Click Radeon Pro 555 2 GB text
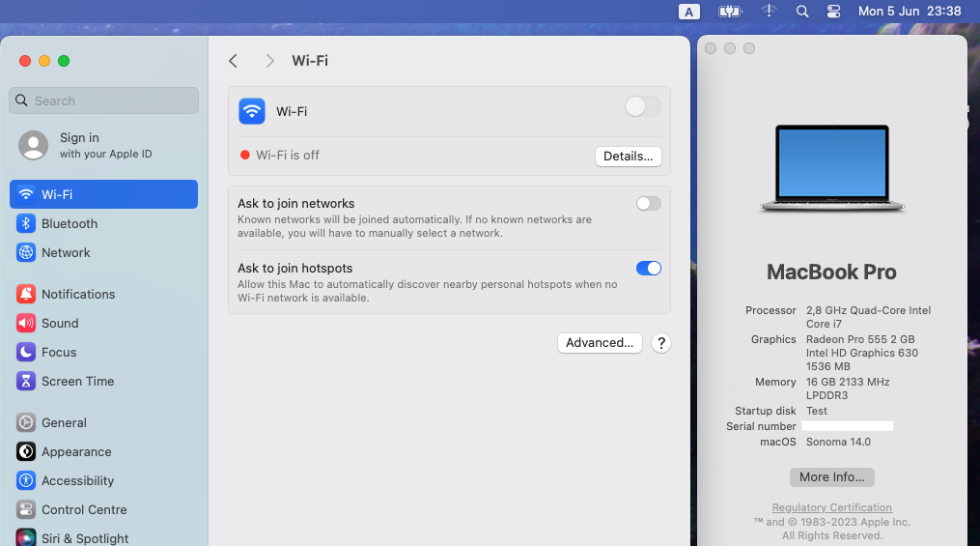The width and height of the screenshot is (980, 546). [x=860, y=339]
